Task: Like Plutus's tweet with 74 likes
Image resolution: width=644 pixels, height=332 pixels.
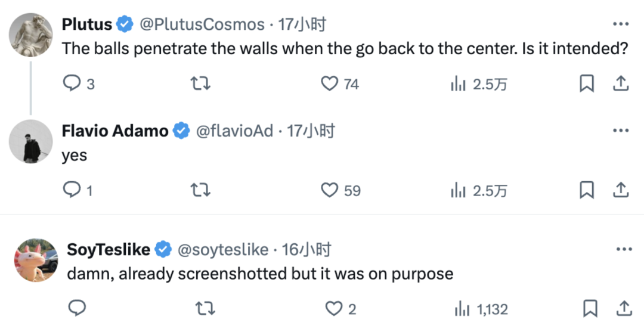Action: point(329,83)
